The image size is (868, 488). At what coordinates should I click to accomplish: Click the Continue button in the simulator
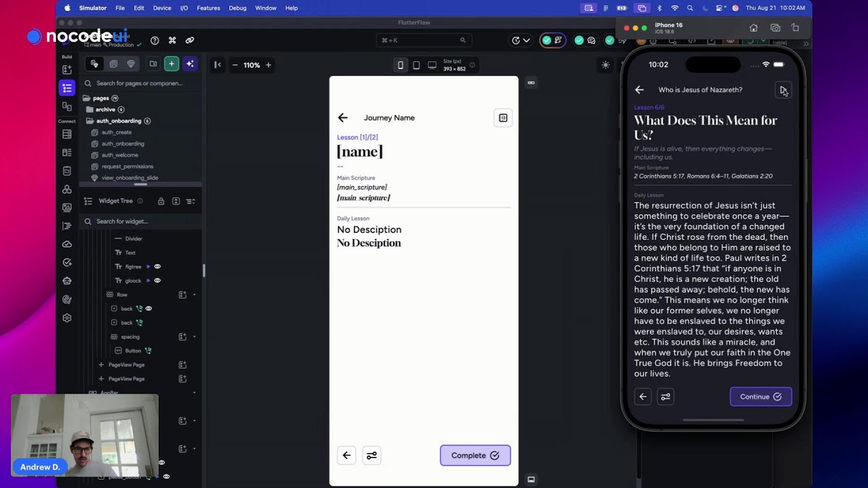[761, 396]
